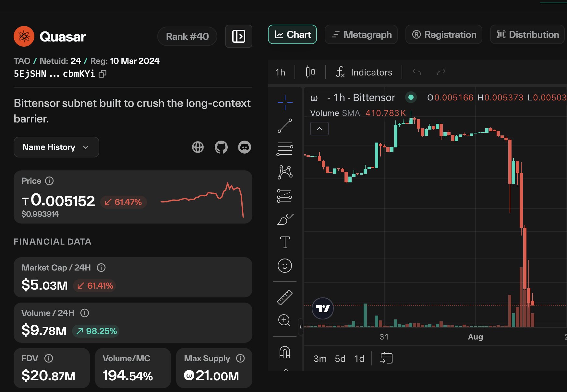Image resolution: width=567 pixels, height=392 pixels.
Task: Click the Volume SMA indicator label
Action: [x=335, y=113]
